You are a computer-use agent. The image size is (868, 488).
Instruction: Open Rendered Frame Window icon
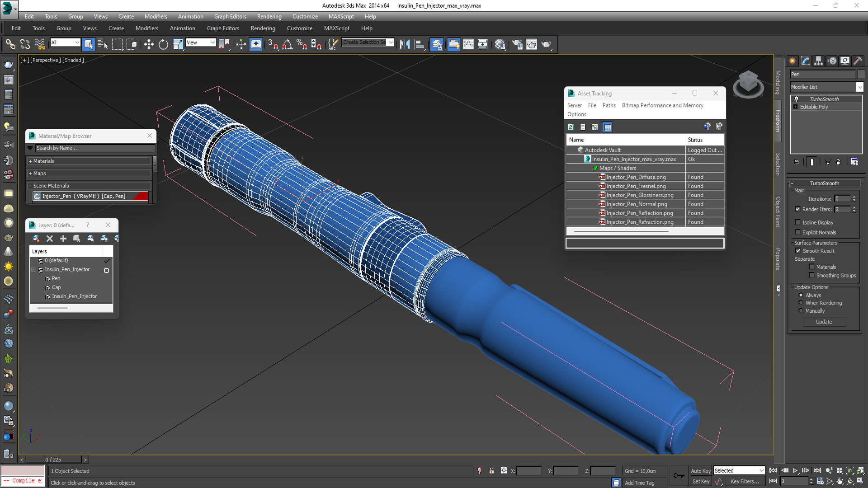click(532, 44)
